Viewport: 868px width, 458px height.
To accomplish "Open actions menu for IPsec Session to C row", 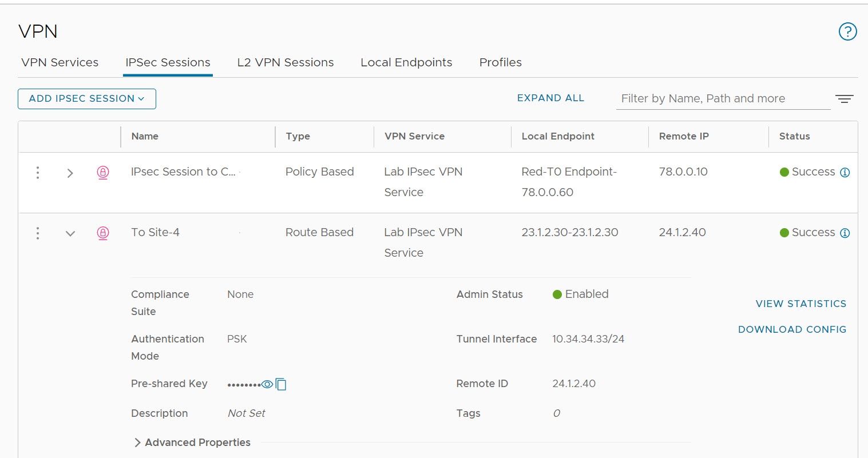I will (38, 173).
